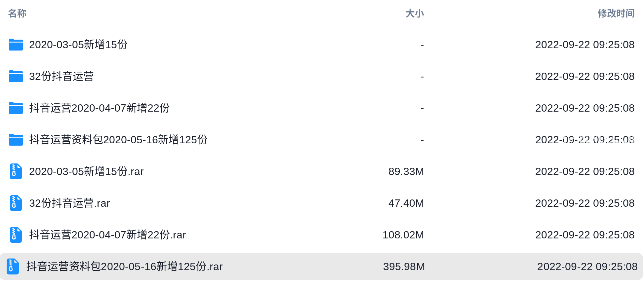Click the folder icon beside 32份抖音运营
644x282 pixels.
16,76
